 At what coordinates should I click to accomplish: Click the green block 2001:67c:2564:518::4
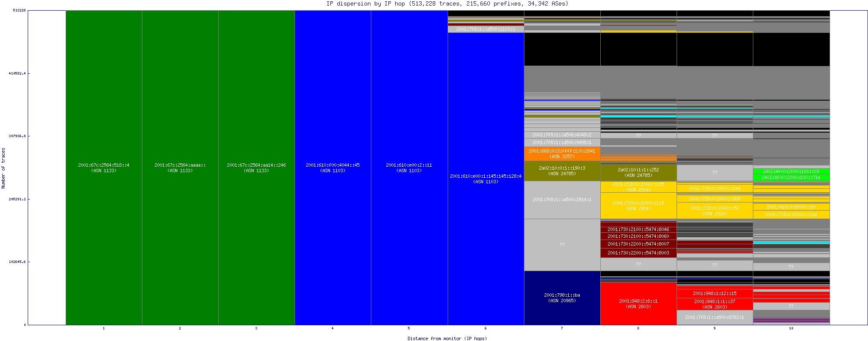click(x=104, y=168)
